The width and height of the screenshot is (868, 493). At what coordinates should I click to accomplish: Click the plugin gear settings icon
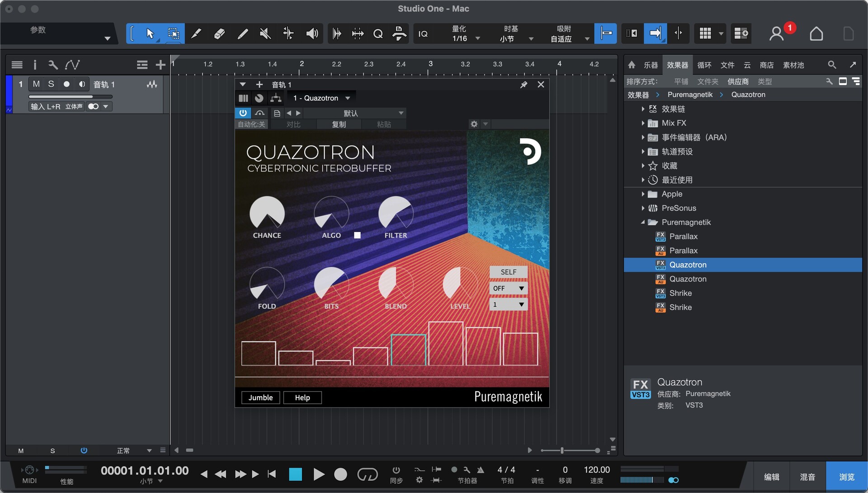pyautogui.click(x=474, y=124)
